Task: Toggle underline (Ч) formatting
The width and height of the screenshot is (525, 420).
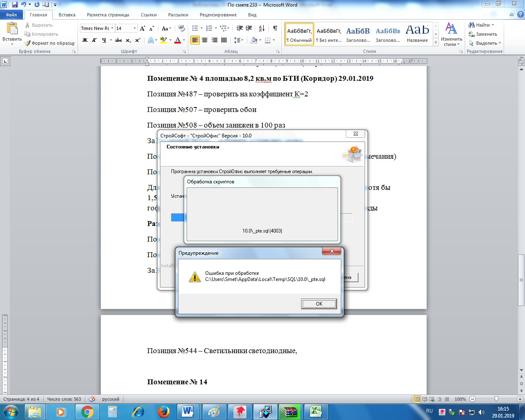Action: pyautogui.click(x=104, y=40)
